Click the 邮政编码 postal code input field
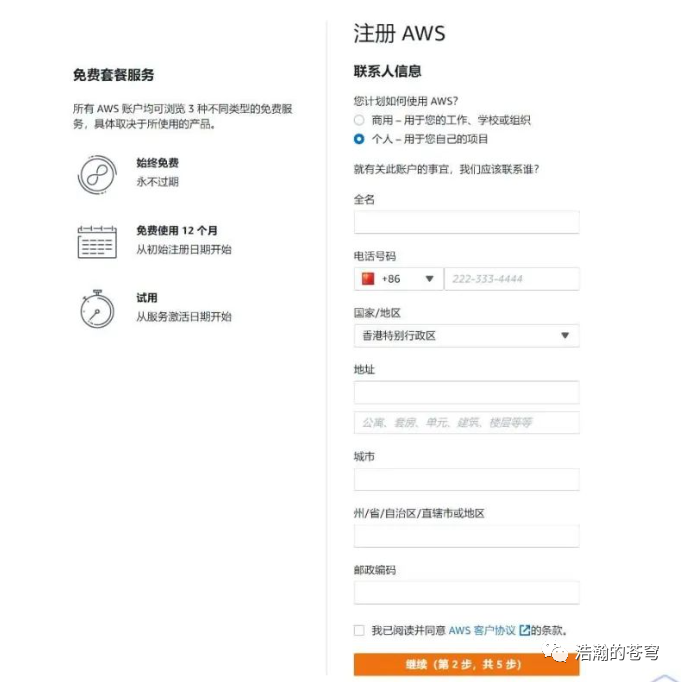Screen dimensions: 681x682 (x=466, y=592)
